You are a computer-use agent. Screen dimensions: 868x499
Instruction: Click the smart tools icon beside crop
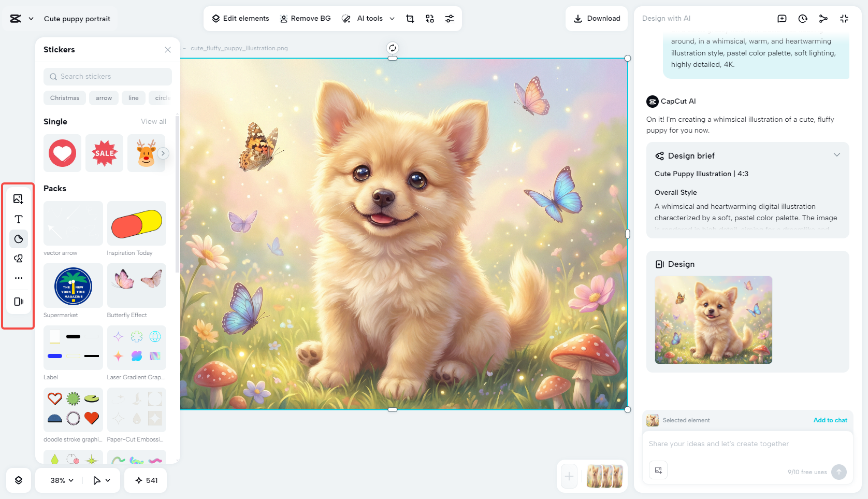click(x=430, y=19)
